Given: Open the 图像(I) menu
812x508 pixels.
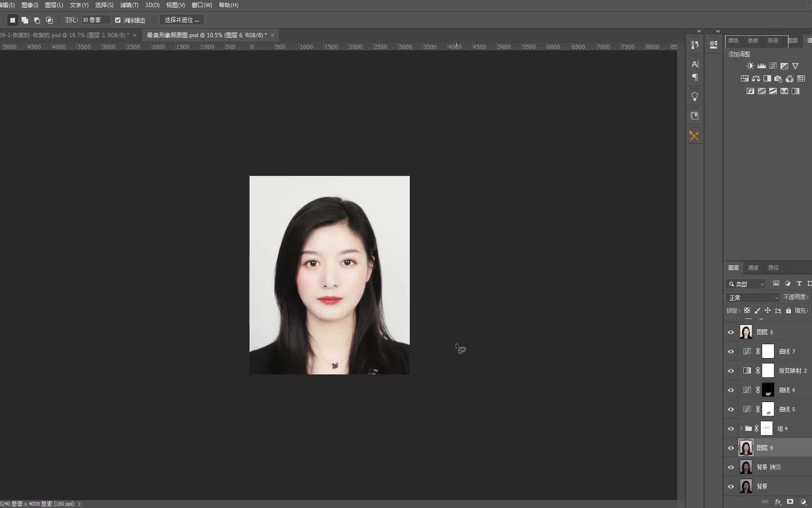Looking at the screenshot, I should point(30,5).
